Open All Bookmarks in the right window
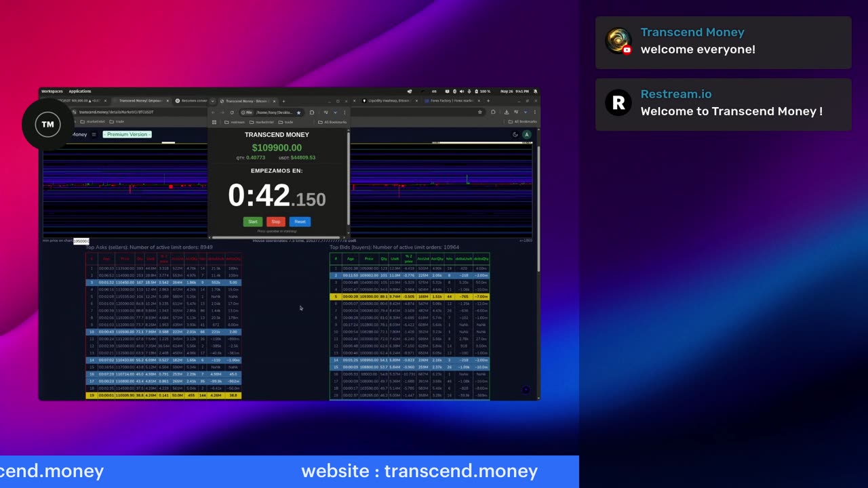The height and width of the screenshot is (488, 868). (x=522, y=122)
